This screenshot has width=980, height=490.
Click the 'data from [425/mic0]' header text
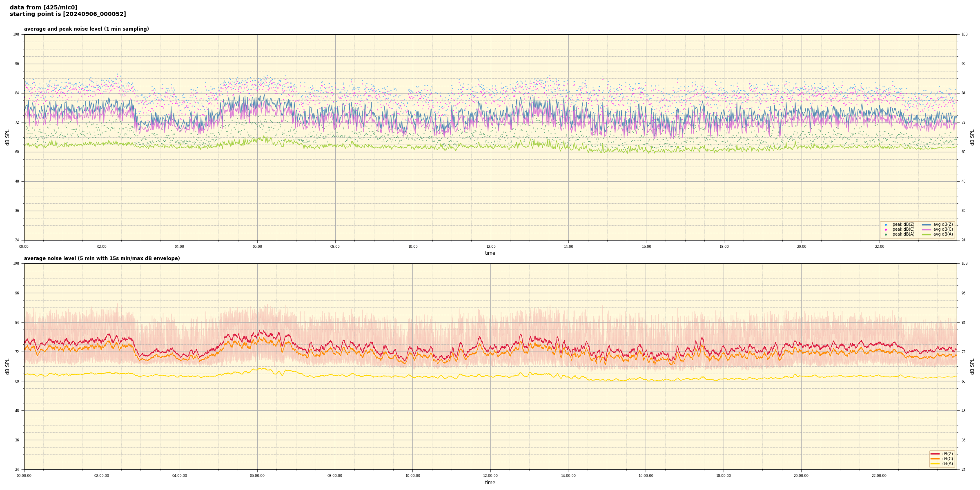tap(43, 7)
